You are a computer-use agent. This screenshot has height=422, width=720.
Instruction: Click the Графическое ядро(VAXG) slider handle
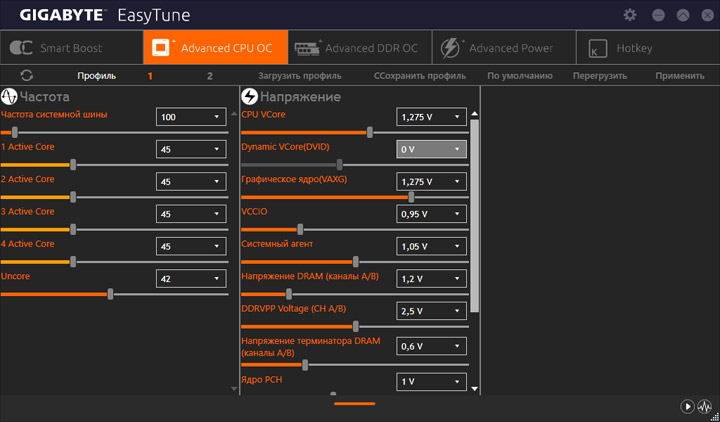click(411, 197)
